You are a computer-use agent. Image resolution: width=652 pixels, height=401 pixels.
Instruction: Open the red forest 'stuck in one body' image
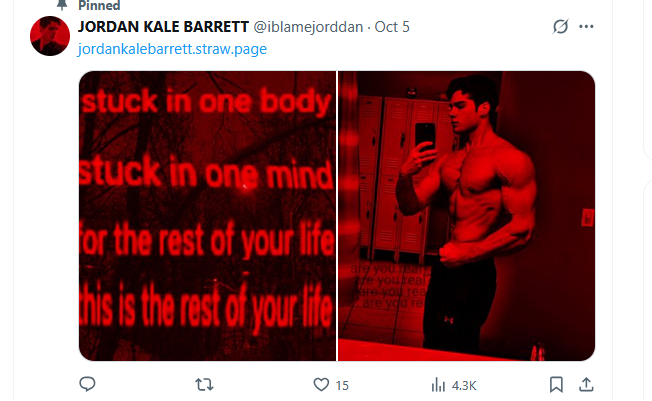click(x=207, y=216)
